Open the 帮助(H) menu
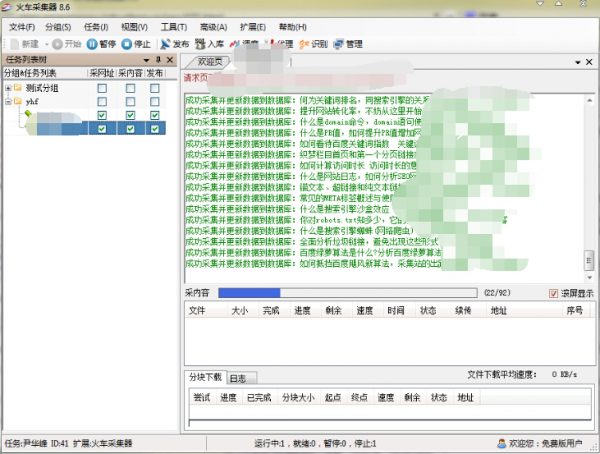The image size is (600, 454). (x=292, y=27)
